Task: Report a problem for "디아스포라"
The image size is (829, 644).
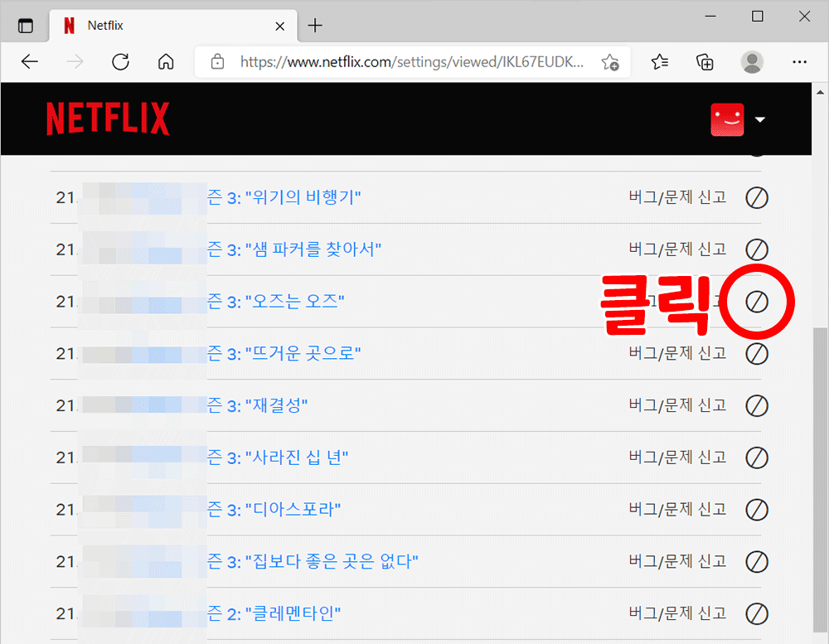Action: tap(677, 509)
